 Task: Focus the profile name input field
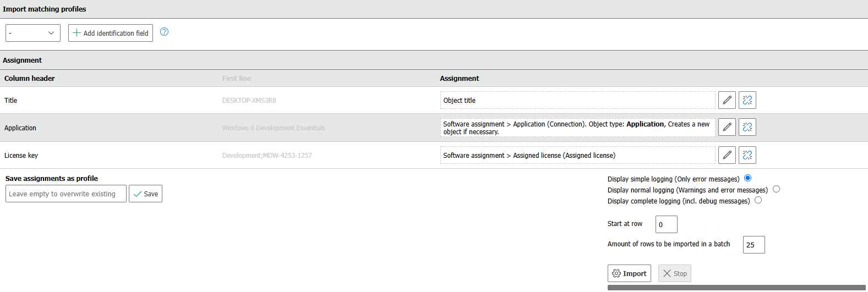(66, 194)
